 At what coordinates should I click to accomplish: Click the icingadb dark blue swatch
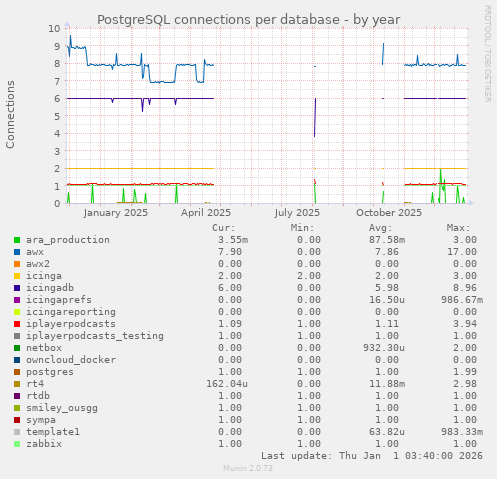pyautogui.click(x=17, y=288)
